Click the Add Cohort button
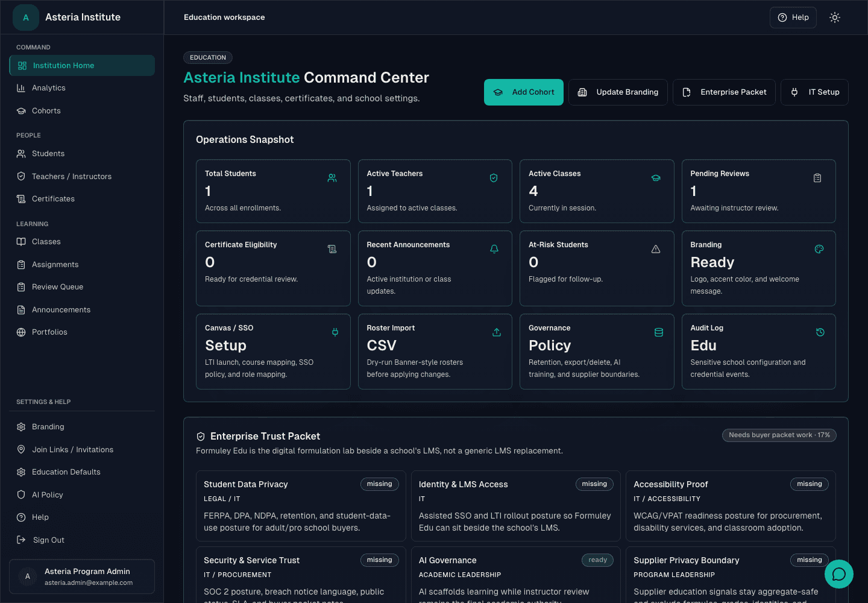Screen dimensions: 868x603 (x=524, y=92)
